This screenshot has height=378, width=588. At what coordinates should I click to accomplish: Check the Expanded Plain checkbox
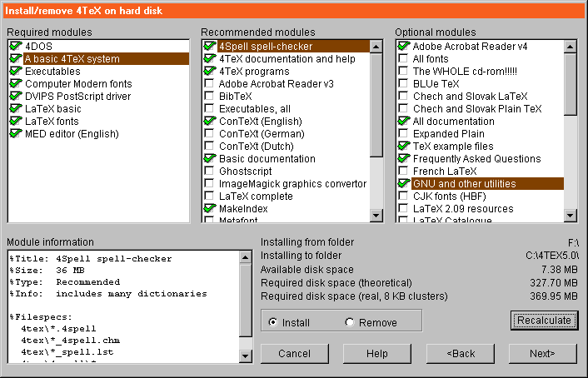click(x=403, y=133)
